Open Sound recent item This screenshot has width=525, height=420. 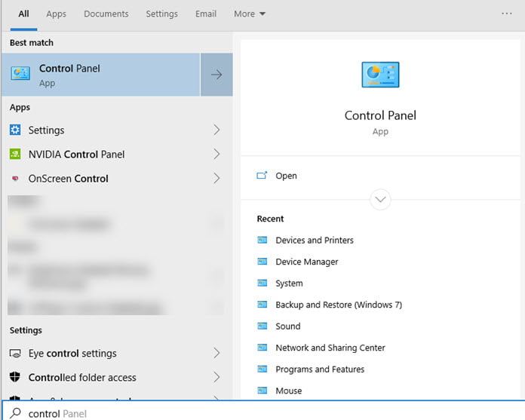point(287,326)
